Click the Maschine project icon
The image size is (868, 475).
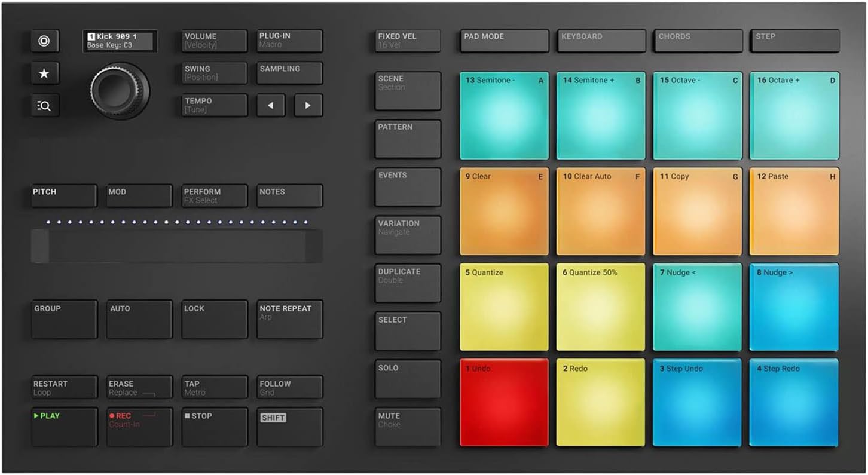tap(44, 41)
